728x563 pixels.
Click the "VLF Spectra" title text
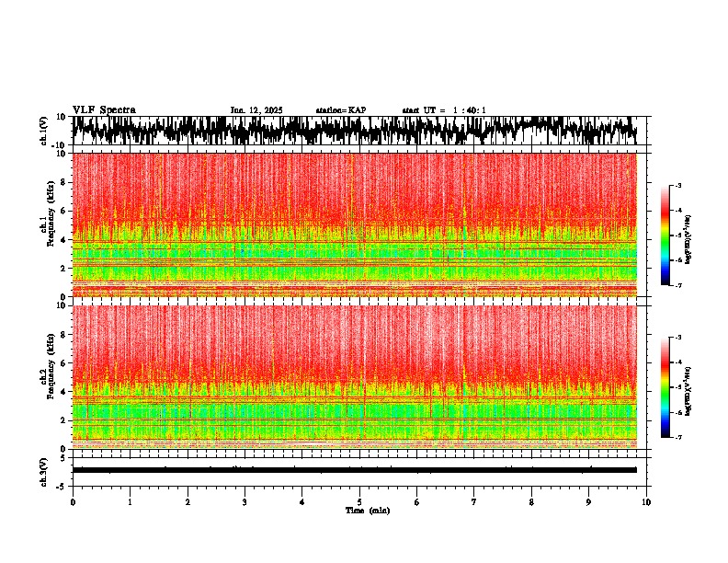[104, 110]
